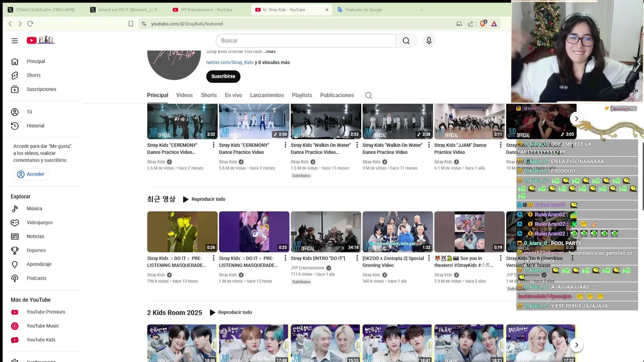Select the Publicaciones channel tab
The height and width of the screenshot is (362, 644).
coord(337,95)
